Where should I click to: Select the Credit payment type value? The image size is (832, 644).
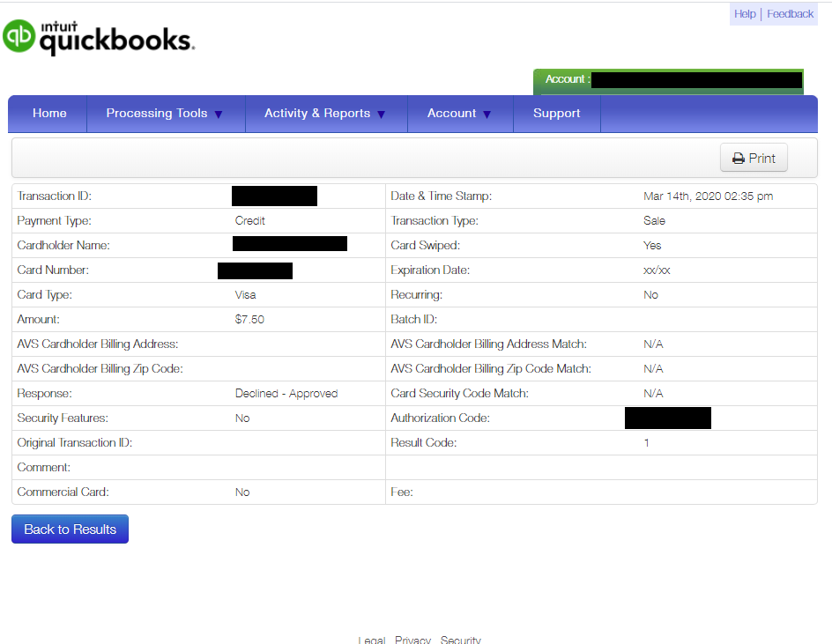[x=250, y=220]
